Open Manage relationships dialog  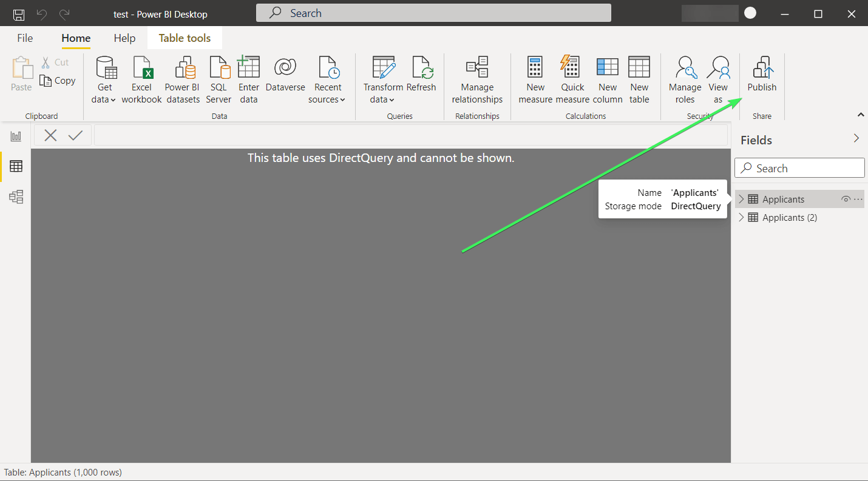[x=477, y=81]
